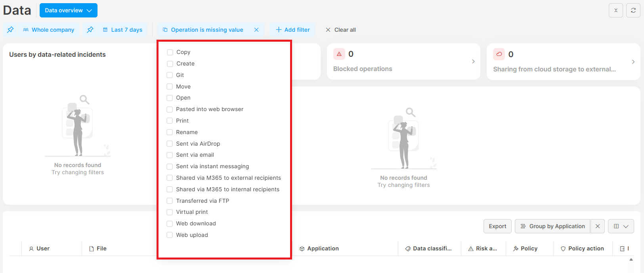
Task: Click the cloud sharing icon on card
Action: pos(499,54)
